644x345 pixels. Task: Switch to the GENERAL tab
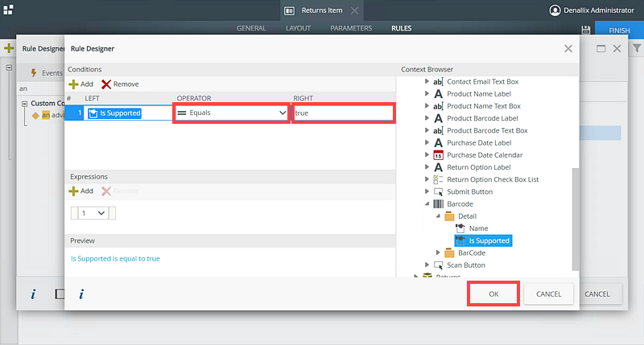(x=251, y=28)
